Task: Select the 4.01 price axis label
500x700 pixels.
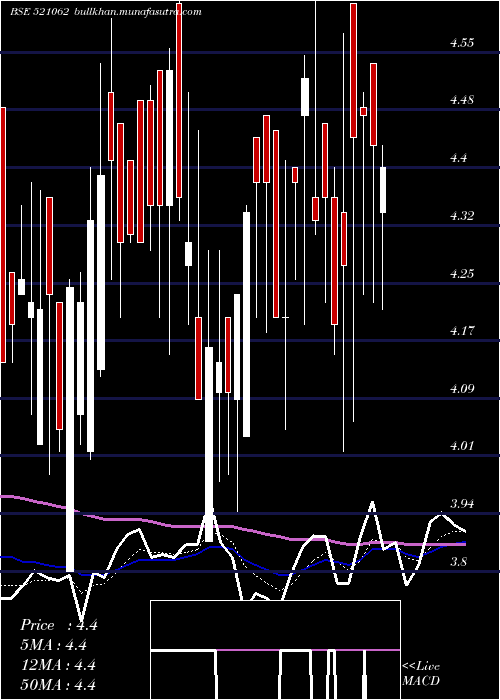Action: click(462, 446)
